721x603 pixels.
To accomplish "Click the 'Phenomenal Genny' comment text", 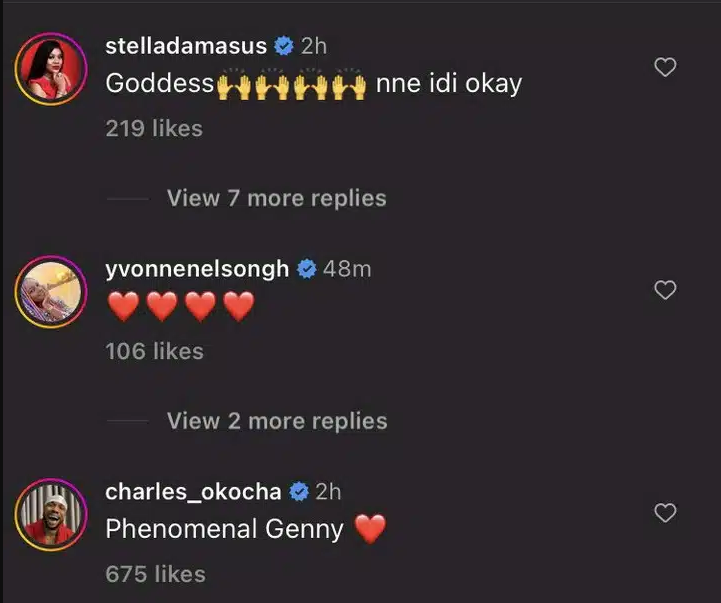I will click(225, 528).
